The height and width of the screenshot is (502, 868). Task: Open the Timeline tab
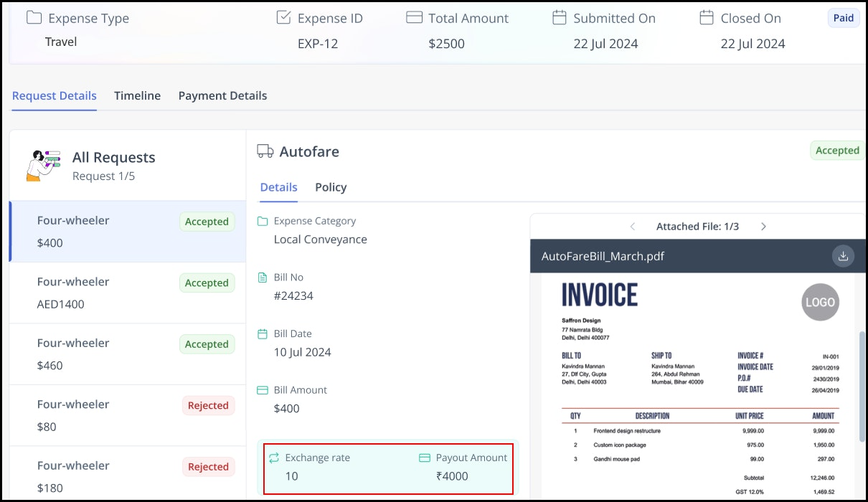pos(137,95)
